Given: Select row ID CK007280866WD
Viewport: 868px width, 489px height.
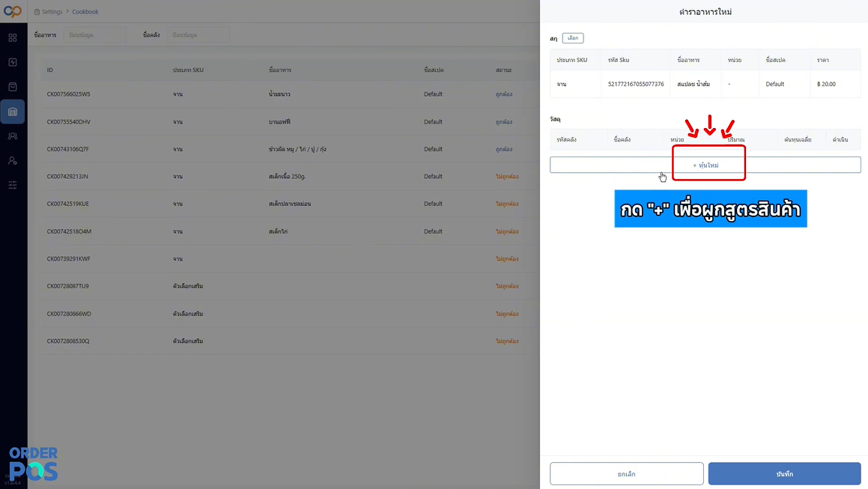Looking at the screenshot, I should 69,314.
